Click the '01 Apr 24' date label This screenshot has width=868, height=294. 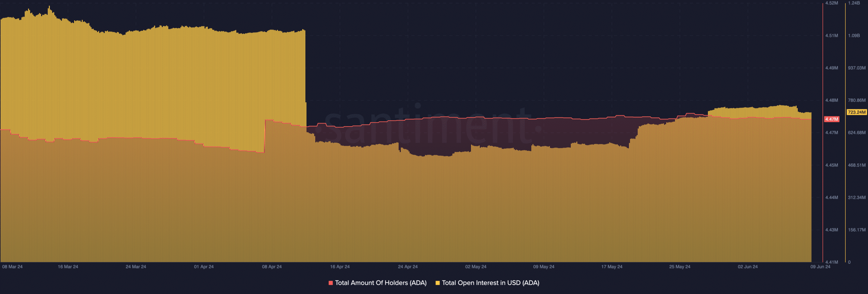(x=204, y=267)
